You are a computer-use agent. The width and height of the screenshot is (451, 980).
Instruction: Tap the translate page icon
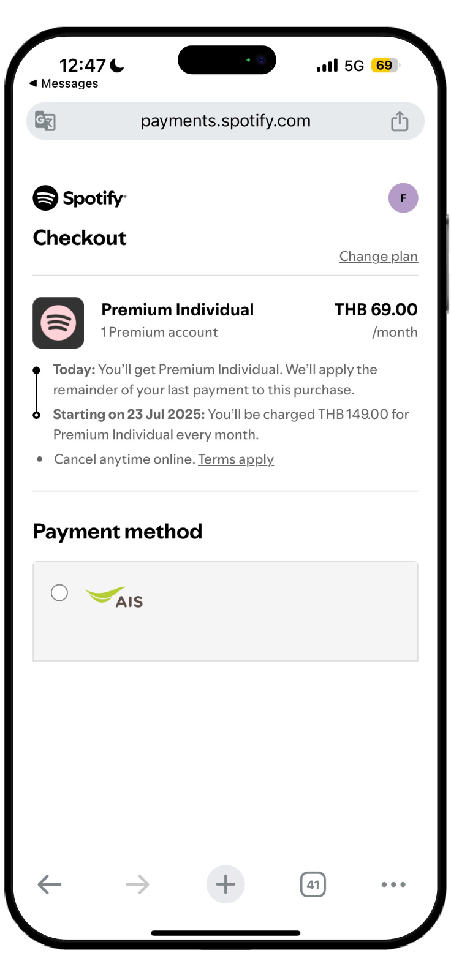coord(45,121)
